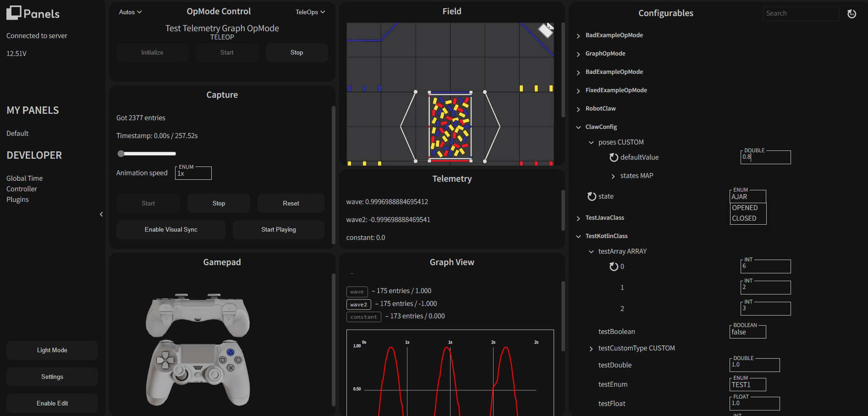Viewport: 868px width, 416px height.
Task: Click the reset icon beside state
Action: pyautogui.click(x=592, y=196)
